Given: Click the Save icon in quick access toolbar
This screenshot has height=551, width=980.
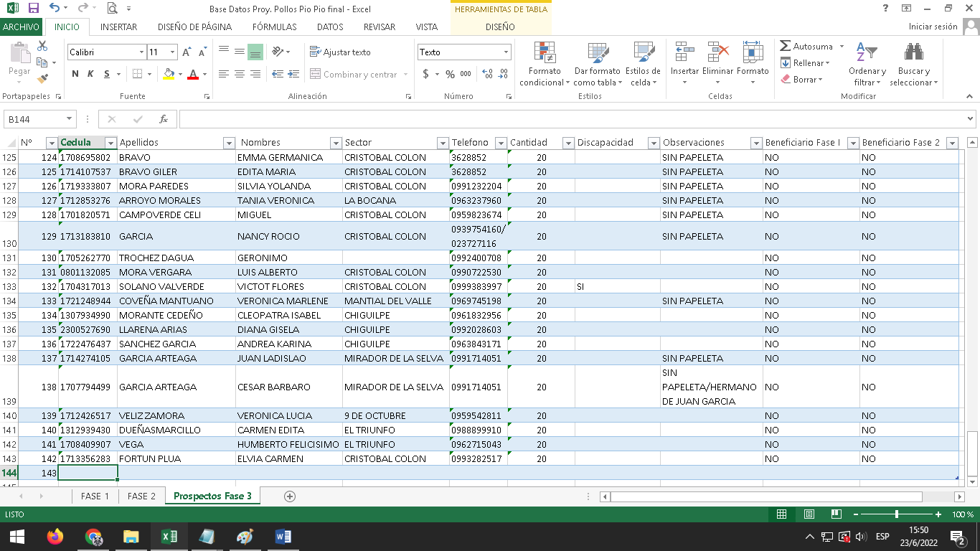Looking at the screenshot, I should tap(33, 9).
